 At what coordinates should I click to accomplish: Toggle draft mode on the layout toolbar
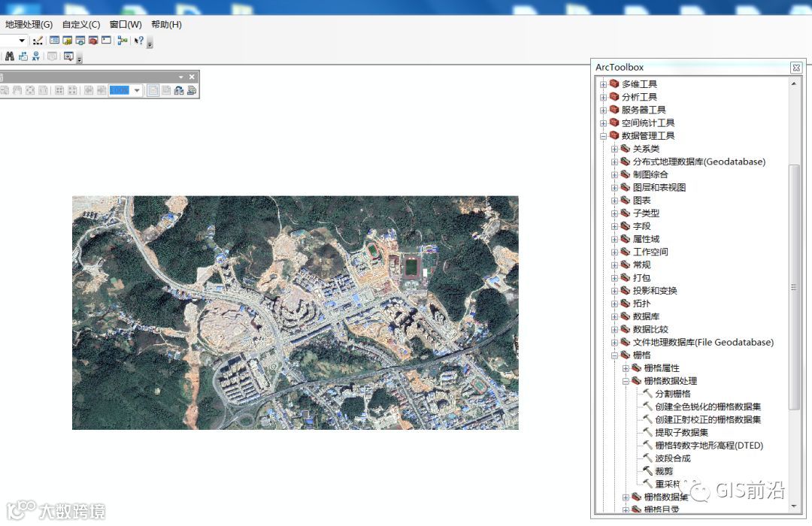pos(153,90)
